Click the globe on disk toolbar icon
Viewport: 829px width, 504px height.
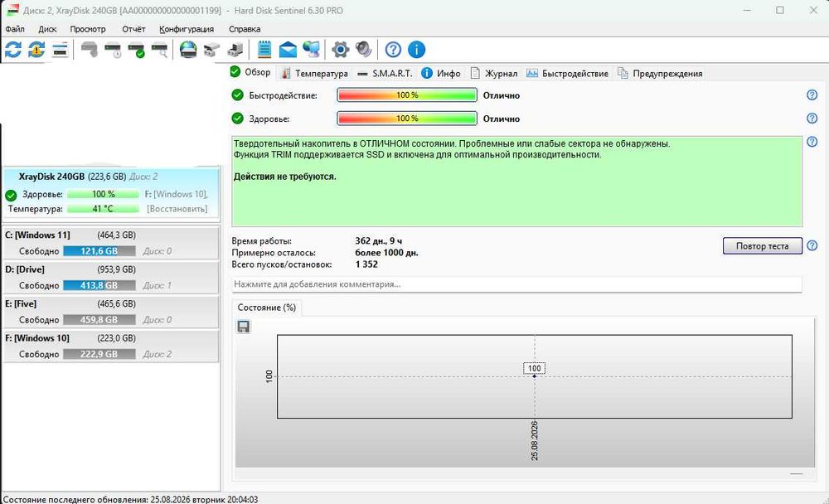(x=188, y=50)
